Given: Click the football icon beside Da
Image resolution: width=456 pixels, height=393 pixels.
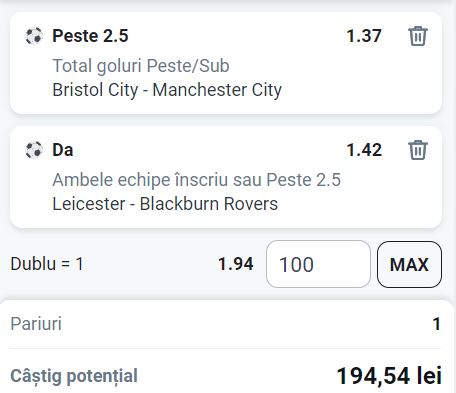Looking at the screenshot, I should [x=34, y=150].
